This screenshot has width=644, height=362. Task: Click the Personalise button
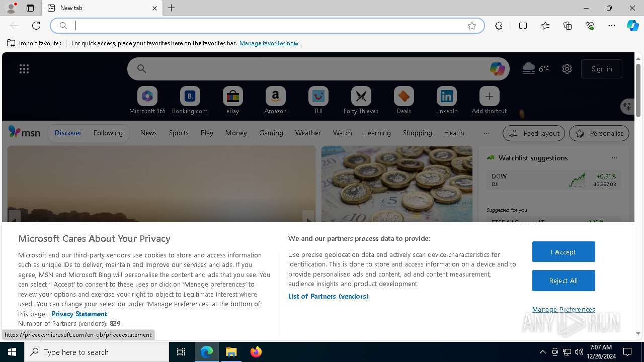click(599, 133)
